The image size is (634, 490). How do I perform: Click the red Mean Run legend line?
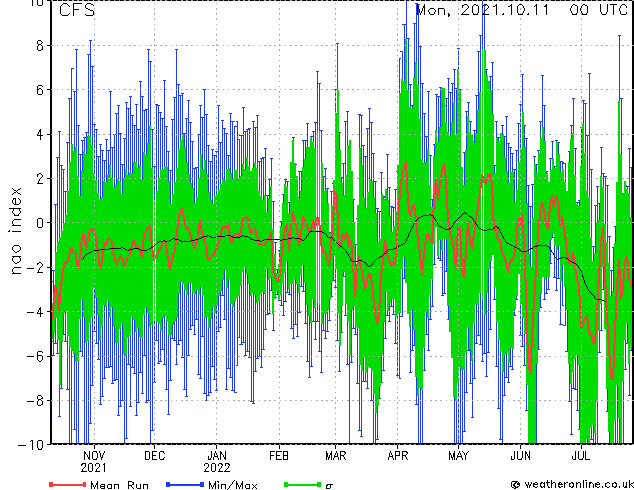point(68,484)
